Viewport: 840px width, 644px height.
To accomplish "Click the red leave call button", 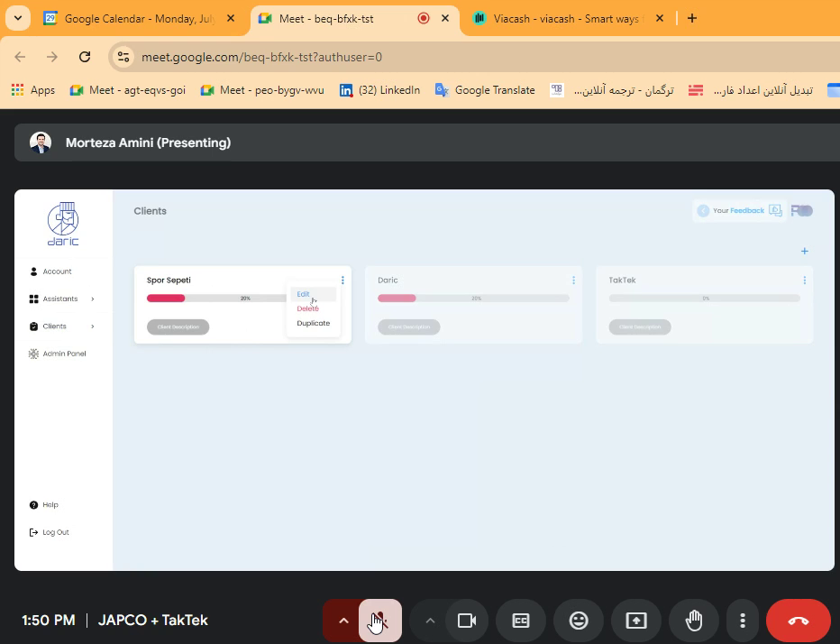I will (x=798, y=621).
